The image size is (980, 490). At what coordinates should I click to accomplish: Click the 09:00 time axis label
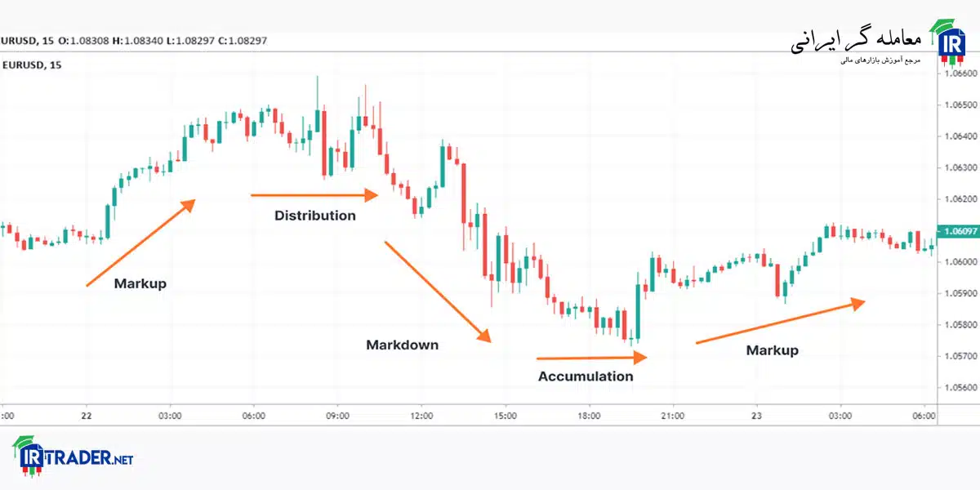(337, 416)
